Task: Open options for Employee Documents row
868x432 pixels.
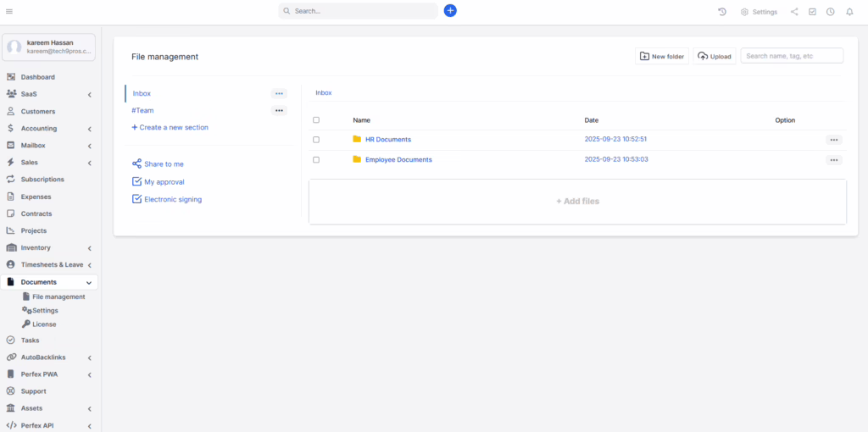Action: pyautogui.click(x=834, y=160)
